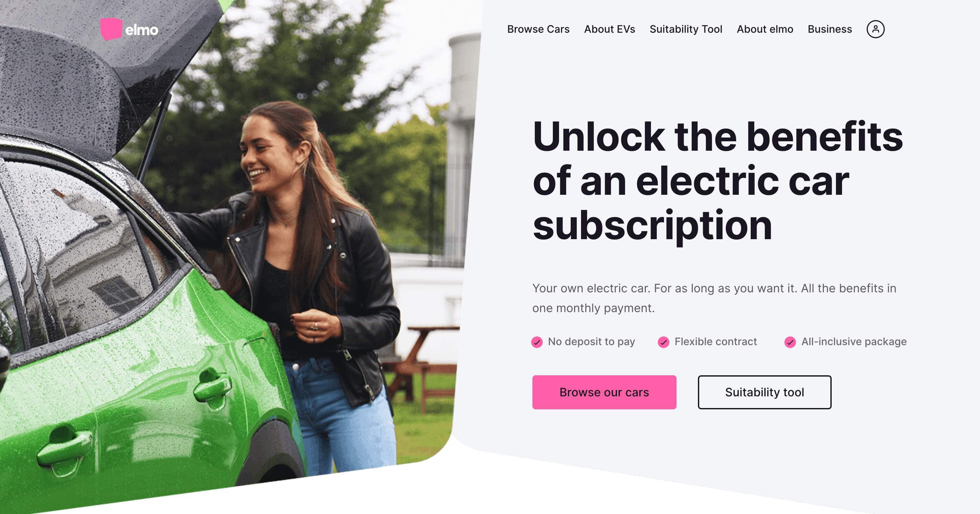This screenshot has width=980, height=514.
Task: Click the elmo wordmark text in header
Action: click(x=142, y=30)
